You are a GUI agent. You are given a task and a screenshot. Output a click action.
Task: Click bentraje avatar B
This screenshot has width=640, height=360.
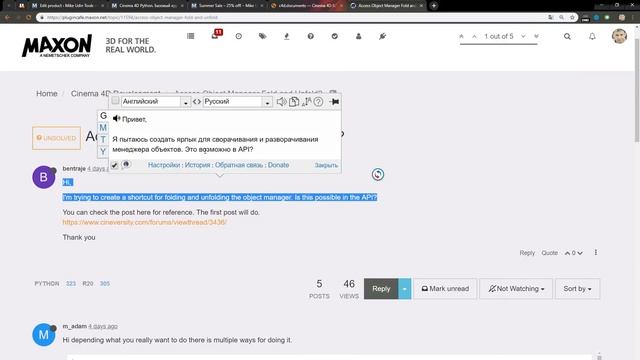pyautogui.click(x=44, y=177)
